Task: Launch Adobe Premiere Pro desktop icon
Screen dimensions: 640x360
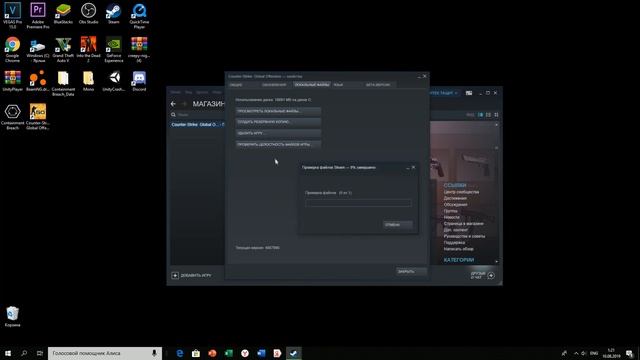Action: tap(38, 16)
